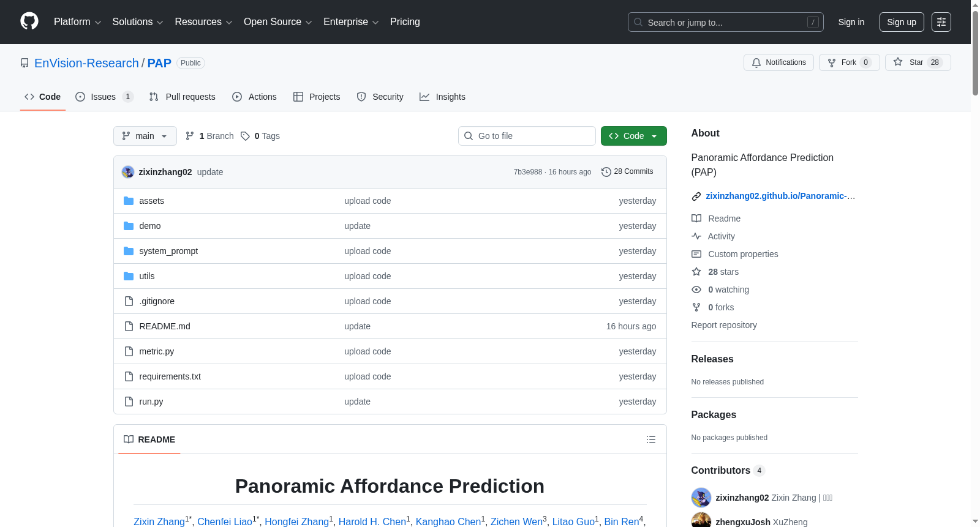Image resolution: width=980 pixels, height=527 pixels.
Task: View the 1 Branch link
Action: (x=209, y=136)
